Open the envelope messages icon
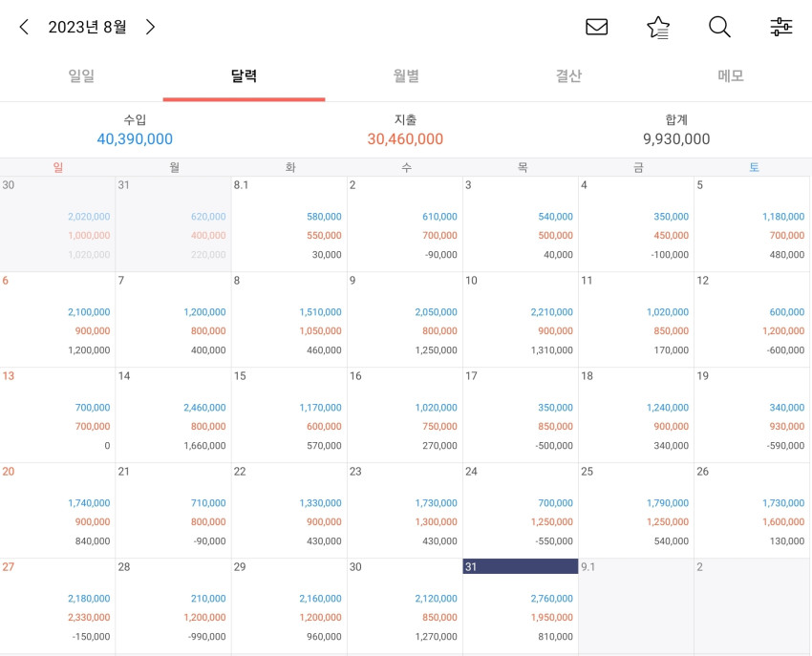This screenshot has width=812, height=656. [596, 27]
